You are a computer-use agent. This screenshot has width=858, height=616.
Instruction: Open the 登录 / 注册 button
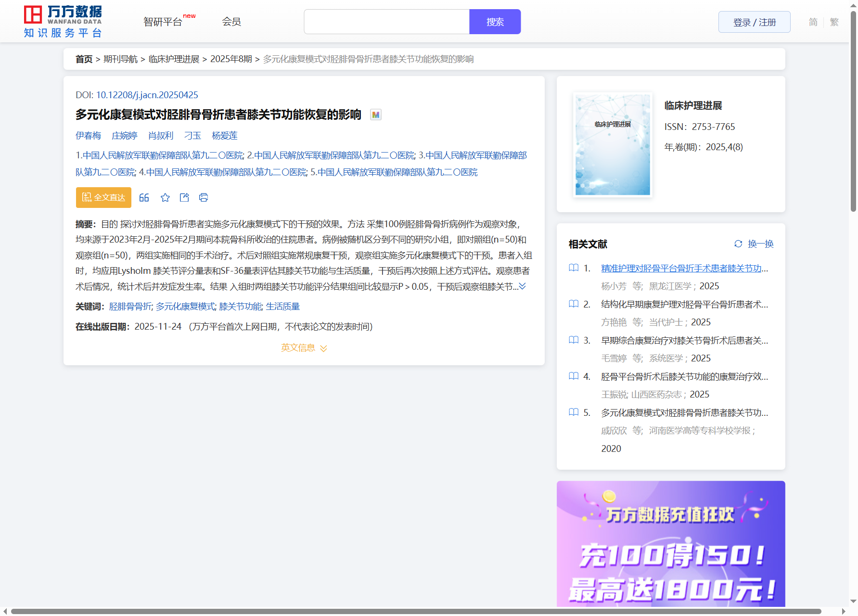(x=754, y=22)
